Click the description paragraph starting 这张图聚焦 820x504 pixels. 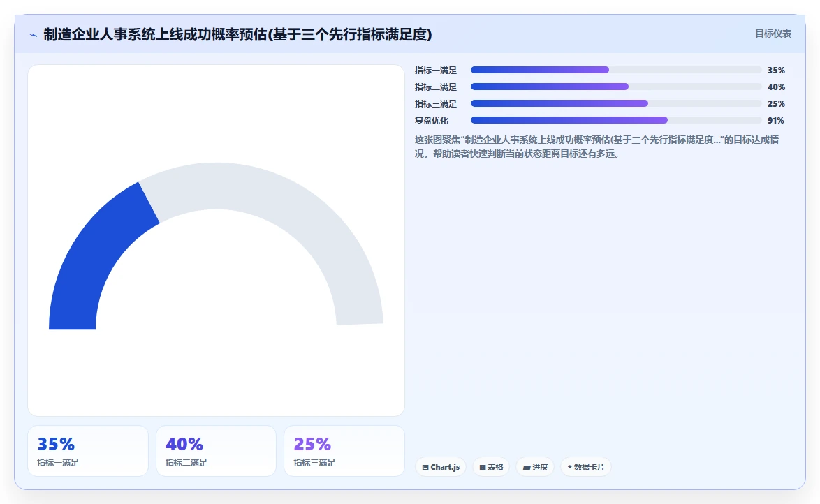[x=596, y=147]
